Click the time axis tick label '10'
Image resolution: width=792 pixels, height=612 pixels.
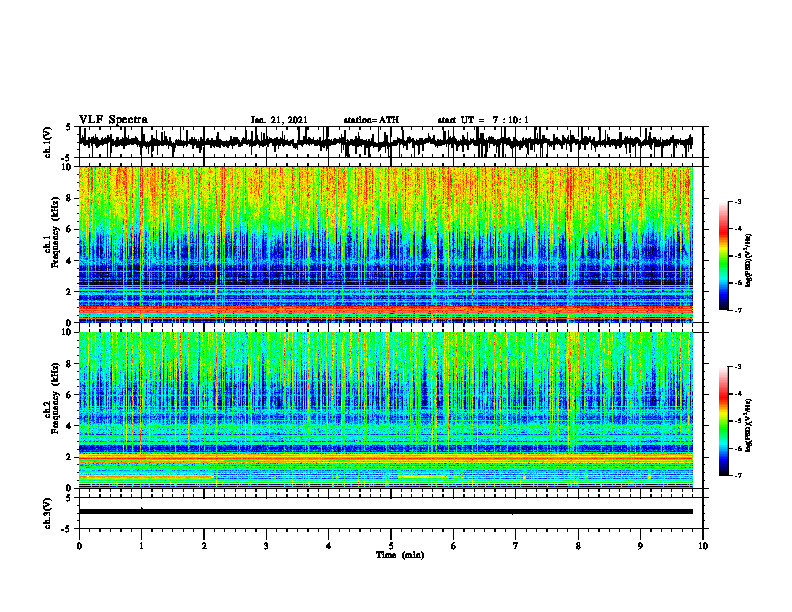pos(703,546)
